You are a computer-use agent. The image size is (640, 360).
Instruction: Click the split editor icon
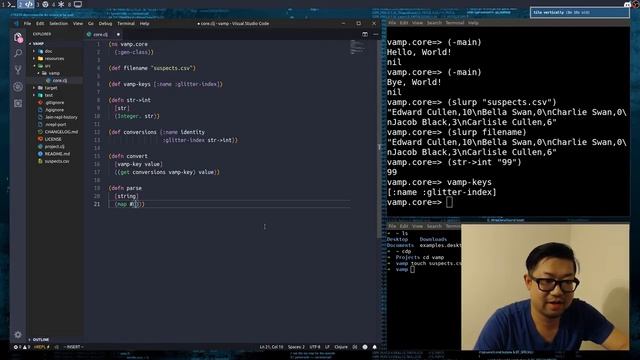[365, 34]
